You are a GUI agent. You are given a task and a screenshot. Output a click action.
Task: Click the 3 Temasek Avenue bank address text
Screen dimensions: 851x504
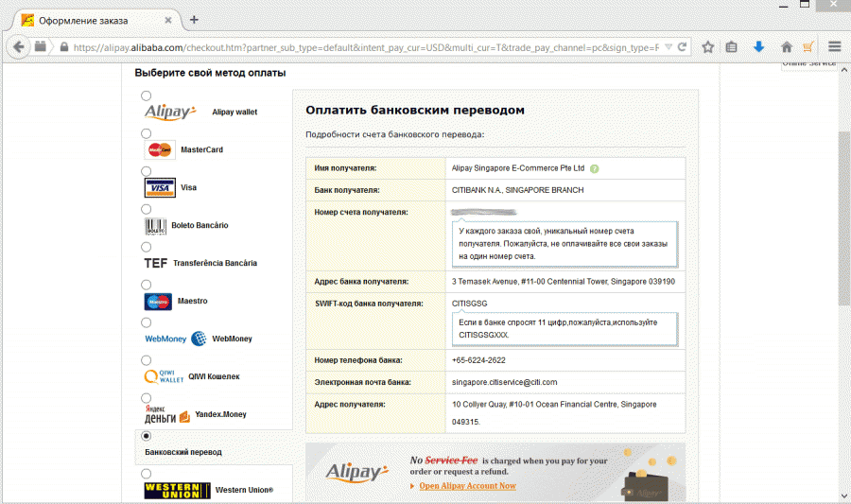click(564, 282)
